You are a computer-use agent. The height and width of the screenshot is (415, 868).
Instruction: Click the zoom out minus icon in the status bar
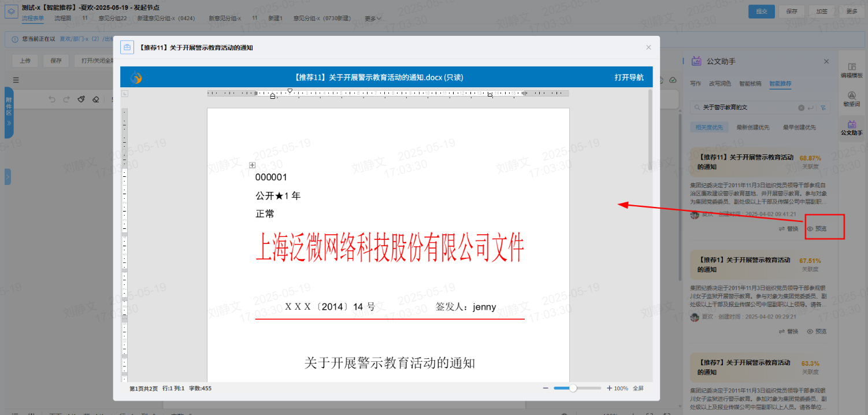tap(546, 388)
